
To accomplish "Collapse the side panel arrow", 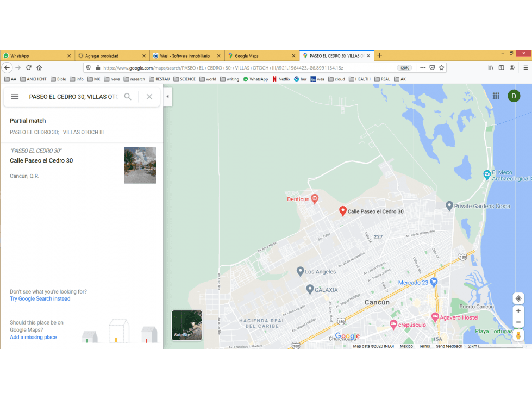I will (167, 97).
